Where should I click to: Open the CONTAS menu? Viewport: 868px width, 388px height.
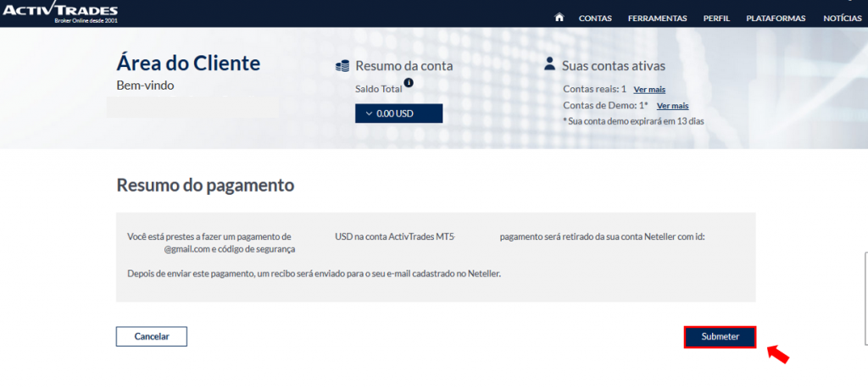pyautogui.click(x=595, y=19)
